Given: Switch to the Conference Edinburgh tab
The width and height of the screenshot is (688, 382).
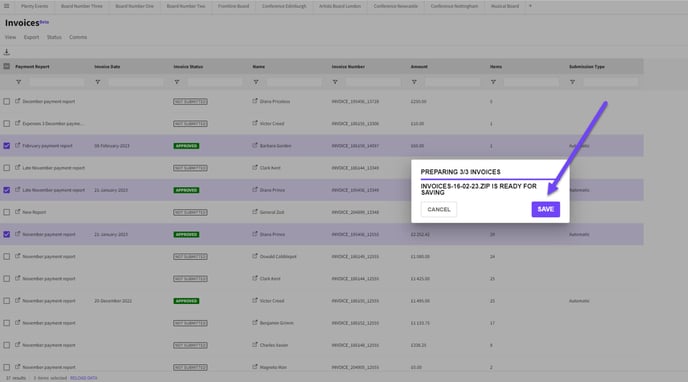Looking at the screenshot, I should tap(284, 6).
